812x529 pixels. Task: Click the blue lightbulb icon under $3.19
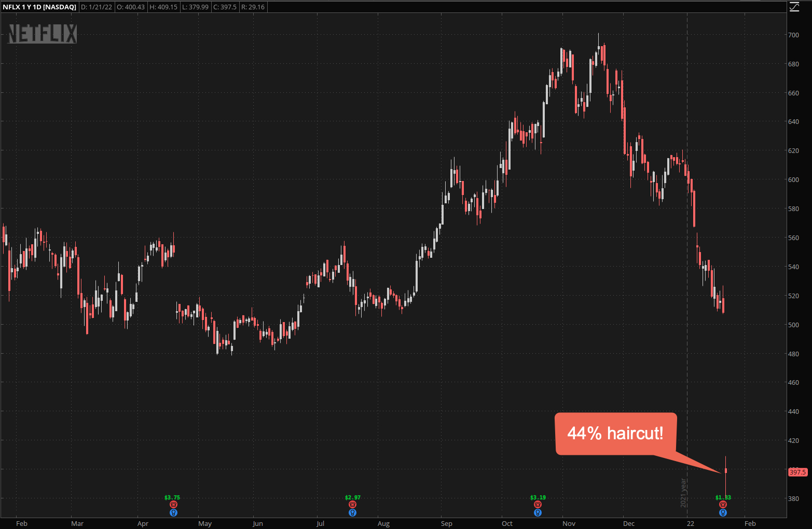coord(538,513)
